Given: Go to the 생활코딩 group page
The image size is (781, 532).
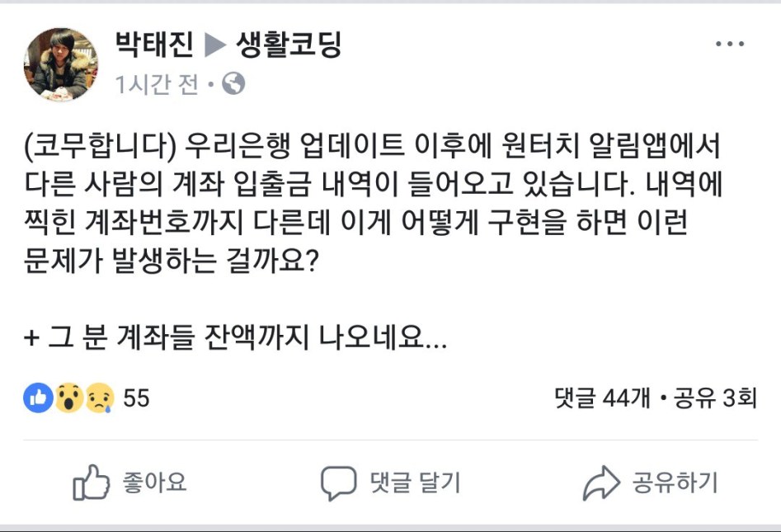Looking at the screenshot, I should click(289, 45).
